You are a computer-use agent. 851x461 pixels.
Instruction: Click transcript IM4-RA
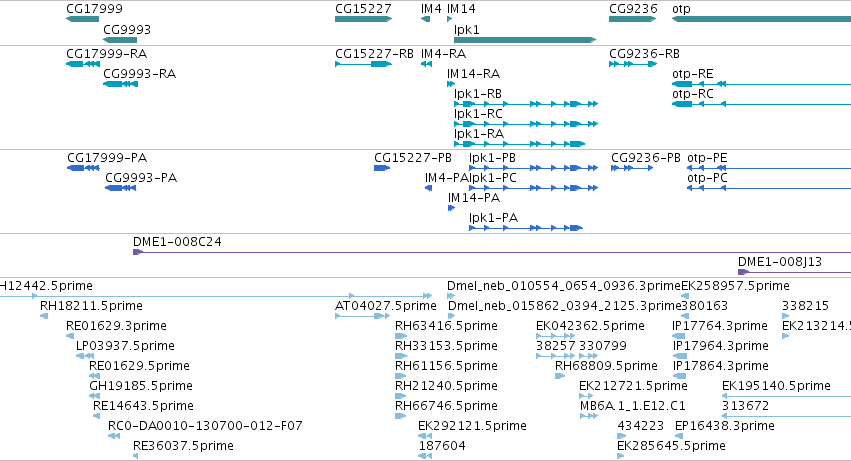click(426, 64)
